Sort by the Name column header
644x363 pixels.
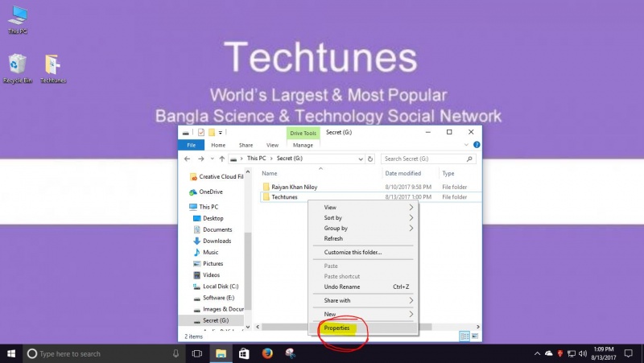tap(270, 173)
